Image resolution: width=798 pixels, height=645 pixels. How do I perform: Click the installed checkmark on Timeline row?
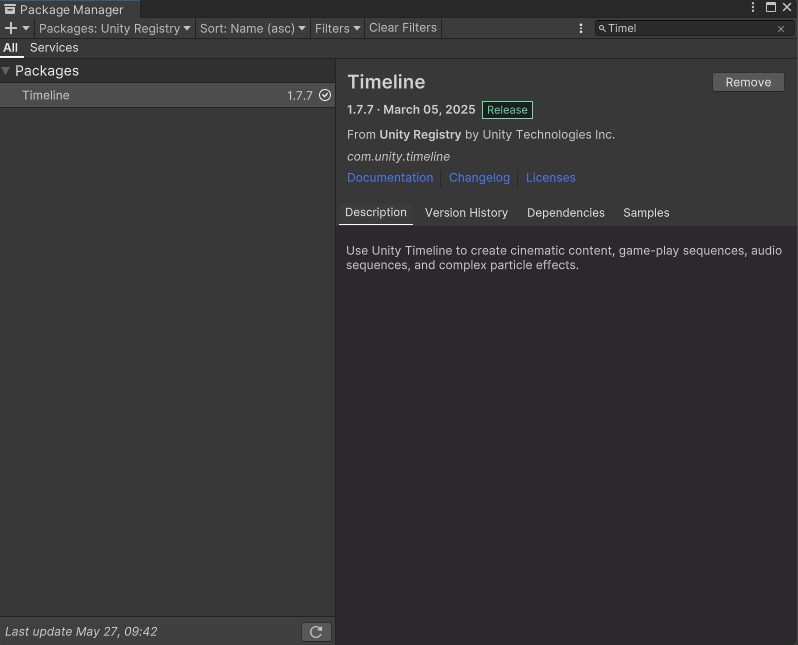click(x=325, y=95)
